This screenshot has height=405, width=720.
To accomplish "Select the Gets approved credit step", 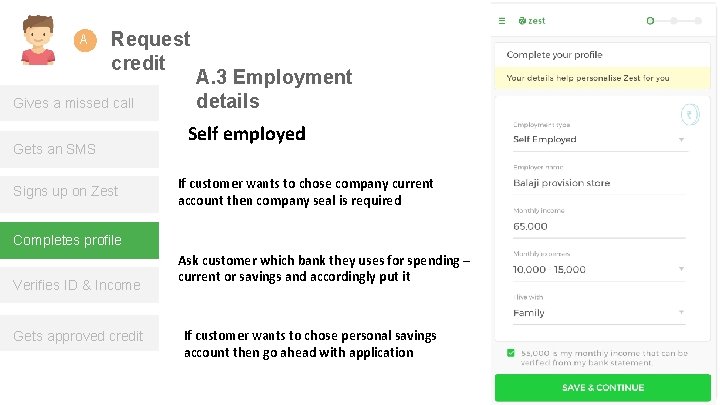I will [x=79, y=336].
